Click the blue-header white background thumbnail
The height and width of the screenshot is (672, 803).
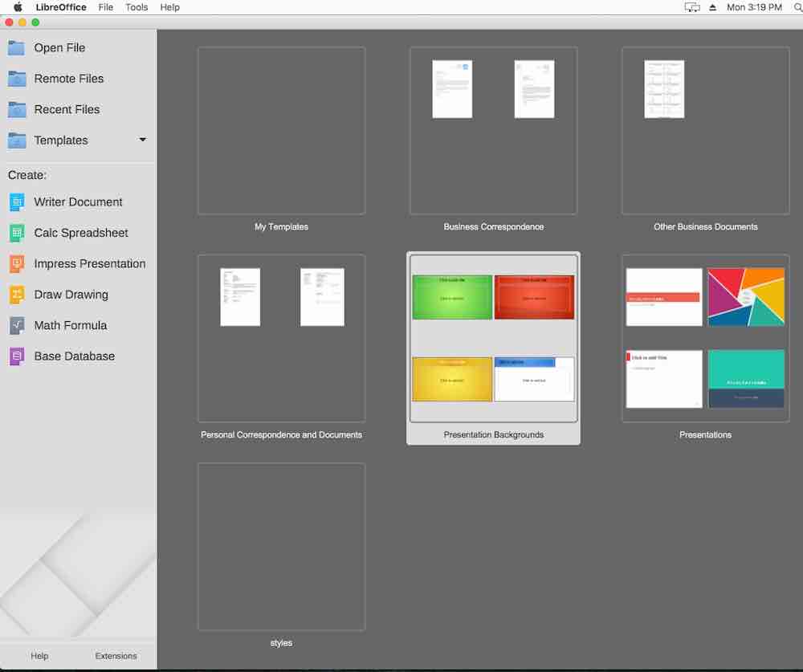(534, 379)
